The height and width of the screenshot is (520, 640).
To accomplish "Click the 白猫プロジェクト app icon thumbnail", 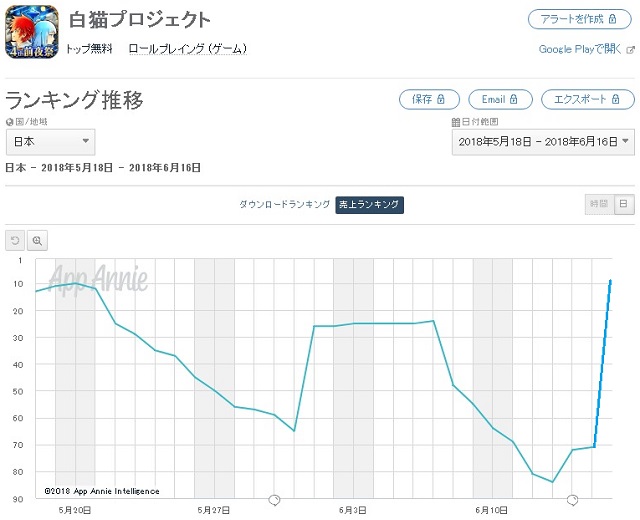I will tap(31, 30).
